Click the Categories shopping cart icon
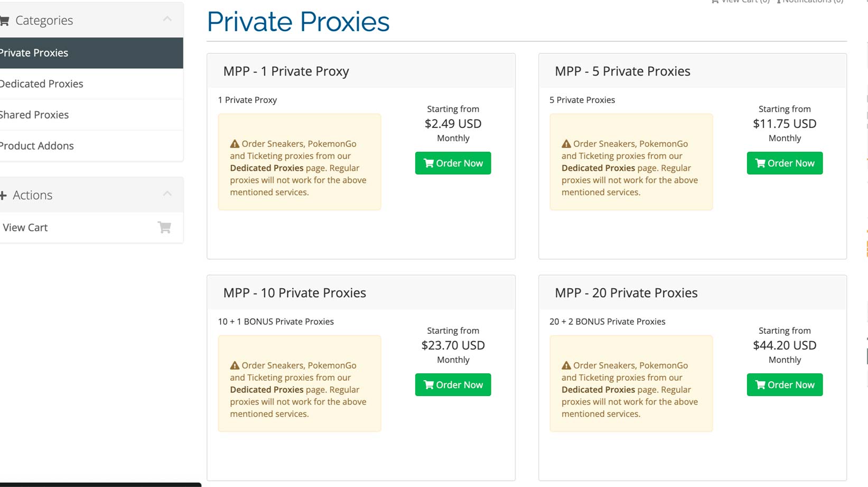868x487 pixels. 5,21
